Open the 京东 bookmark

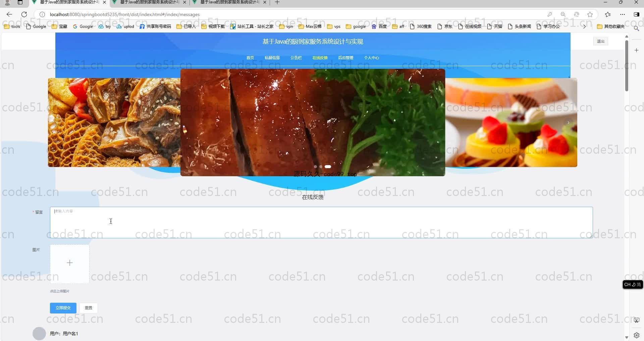[x=445, y=27]
